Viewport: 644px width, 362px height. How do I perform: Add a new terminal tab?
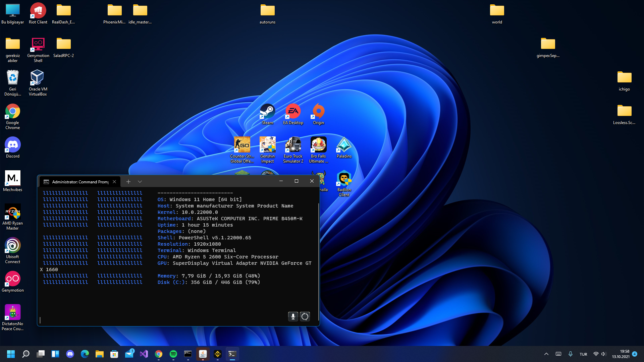point(128,182)
